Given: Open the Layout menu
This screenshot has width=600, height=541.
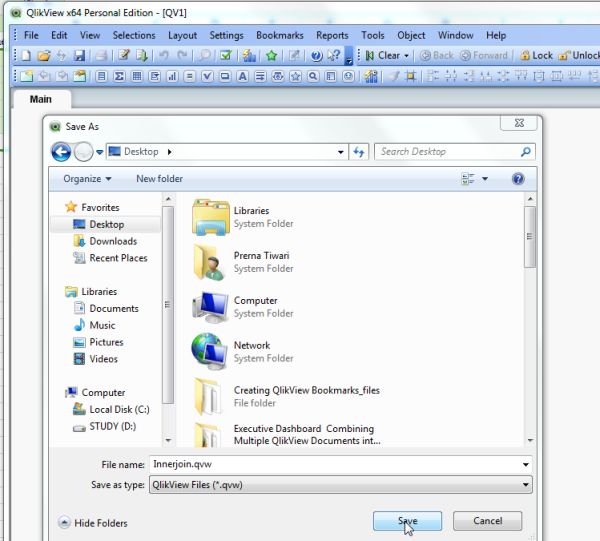Looking at the screenshot, I should [x=182, y=35].
